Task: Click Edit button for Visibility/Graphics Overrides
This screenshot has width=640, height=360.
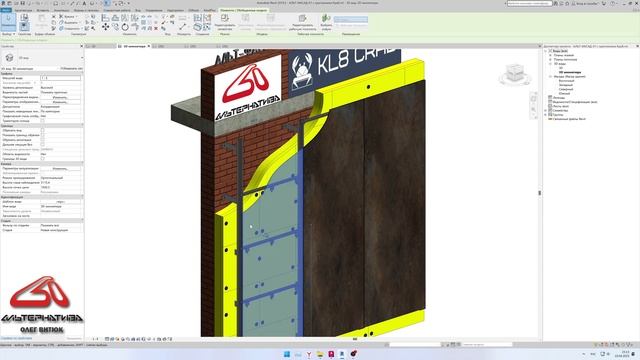Action: point(60,97)
